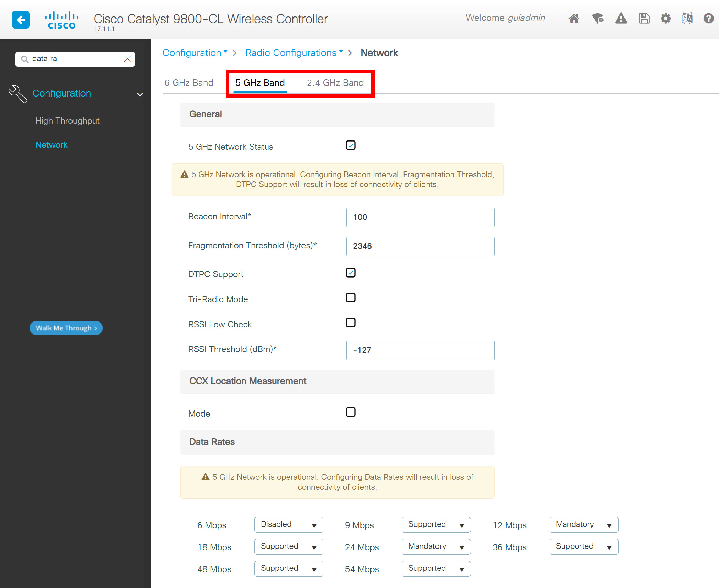Toggle the DTPC Support checkbox

351,273
